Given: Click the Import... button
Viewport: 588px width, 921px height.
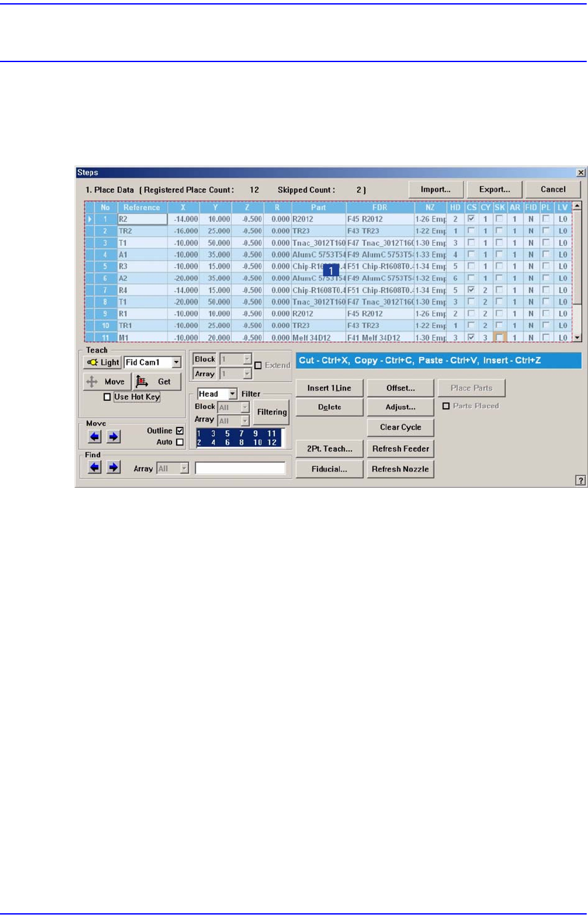Looking at the screenshot, I should click(436, 190).
